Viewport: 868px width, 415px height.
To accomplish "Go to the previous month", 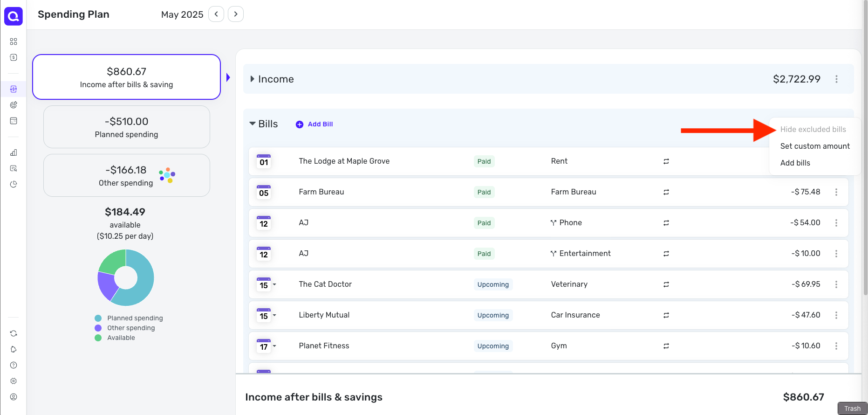I will (x=216, y=14).
